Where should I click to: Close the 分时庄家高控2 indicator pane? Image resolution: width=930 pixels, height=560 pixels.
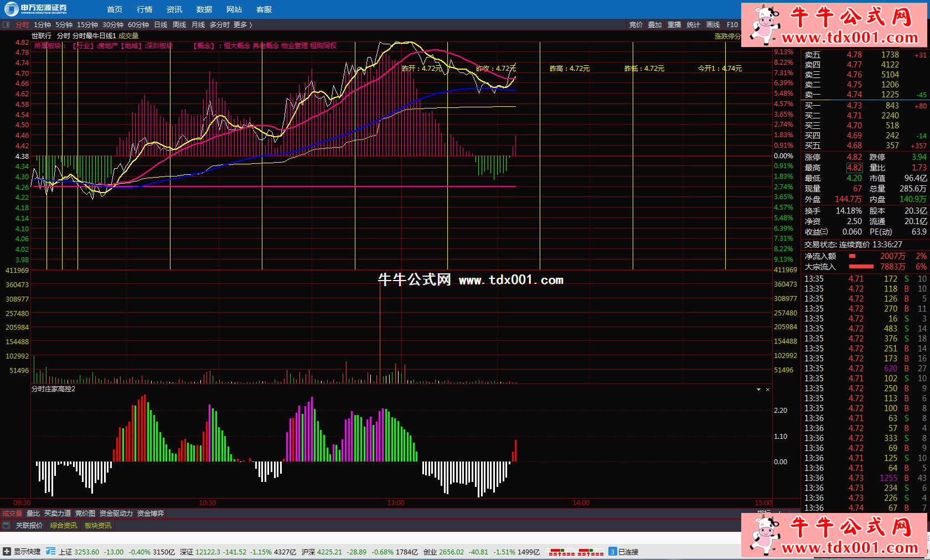pos(768,390)
